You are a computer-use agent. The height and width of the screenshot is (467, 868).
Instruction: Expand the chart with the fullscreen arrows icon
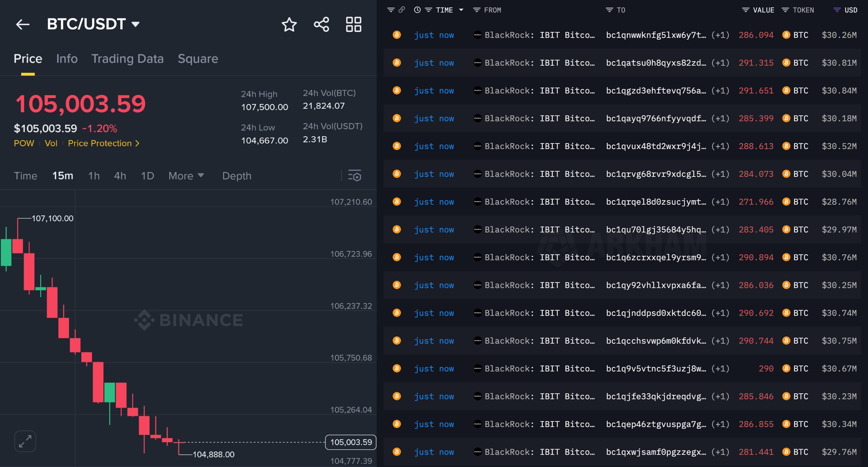(x=25, y=441)
